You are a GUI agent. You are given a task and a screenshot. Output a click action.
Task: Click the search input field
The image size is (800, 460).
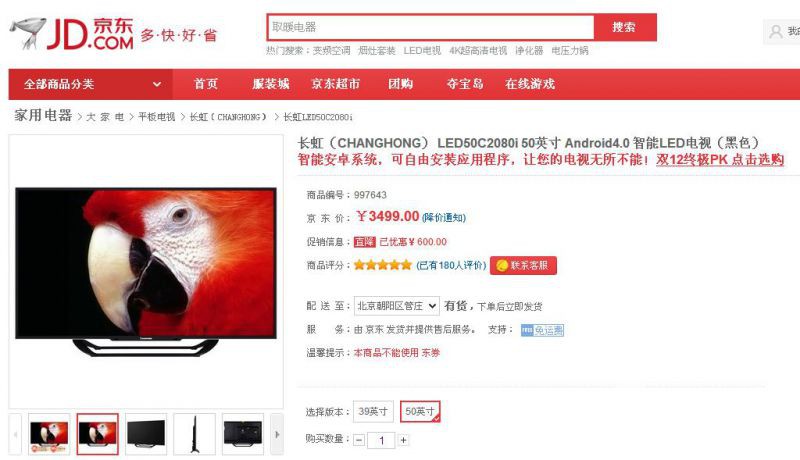tap(431, 27)
